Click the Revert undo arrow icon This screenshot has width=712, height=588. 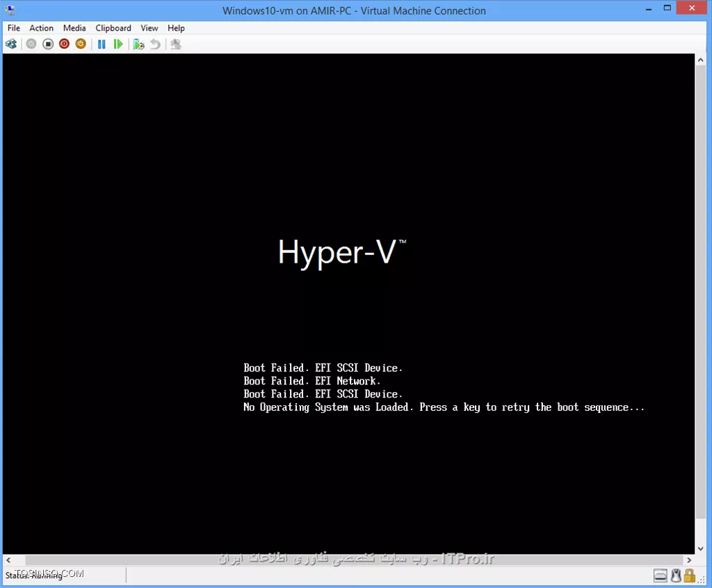click(x=155, y=44)
